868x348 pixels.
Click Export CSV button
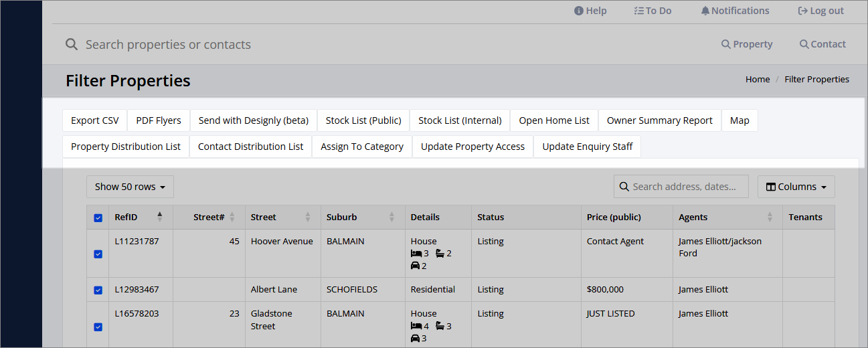[94, 120]
